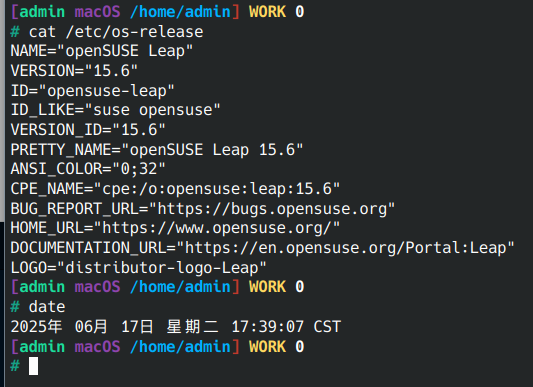
Task: Click the ID="opensuse-leap" line
Action: [x=92, y=91]
